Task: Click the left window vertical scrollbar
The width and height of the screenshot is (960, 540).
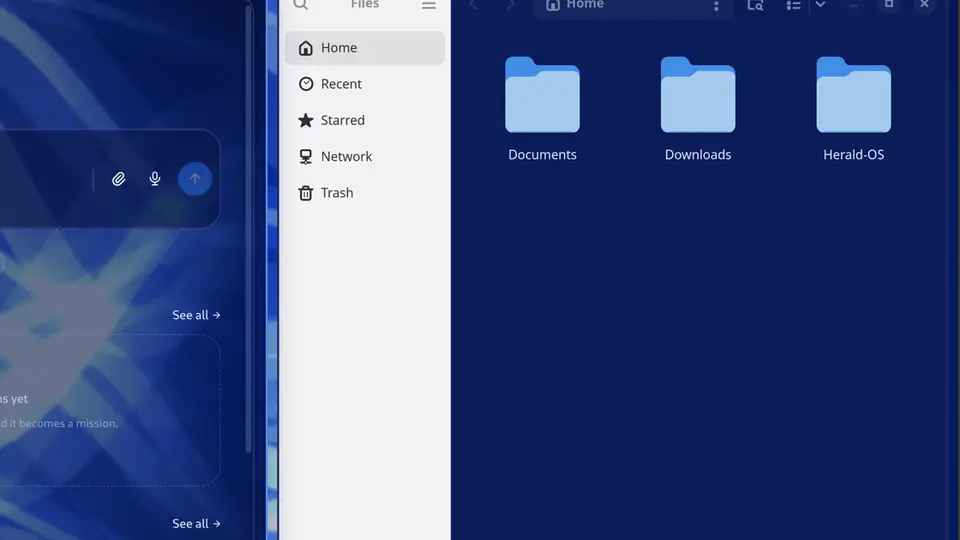Action: click(249, 230)
